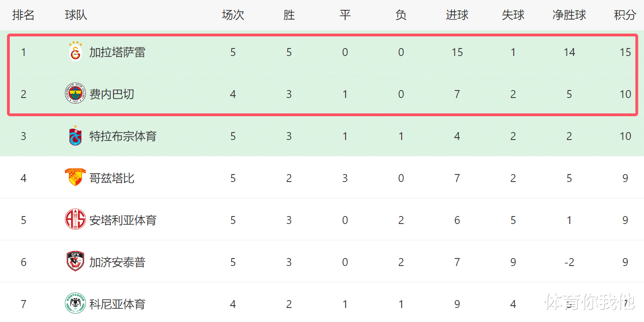Open 哥兹塔比 team name link
The image size is (644, 322).
112,178
